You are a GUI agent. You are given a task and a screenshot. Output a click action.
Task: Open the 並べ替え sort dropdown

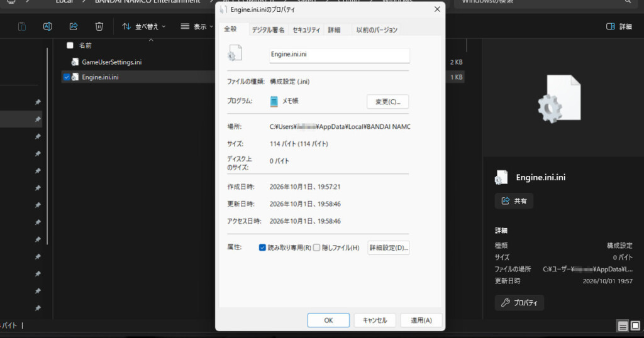[144, 26]
